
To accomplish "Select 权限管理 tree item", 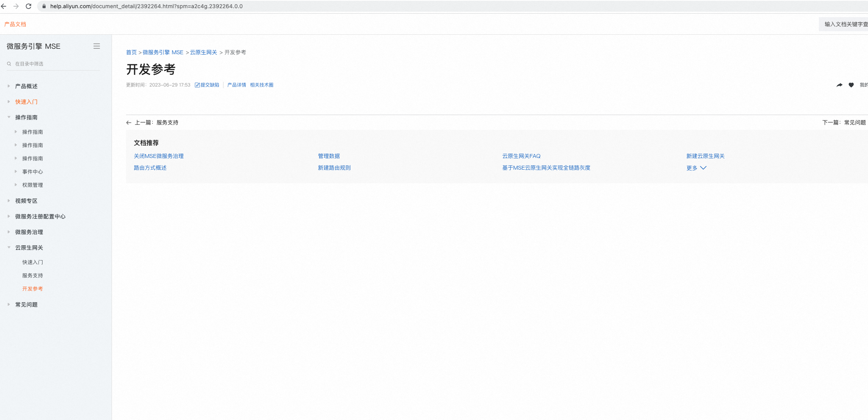I will (x=32, y=185).
